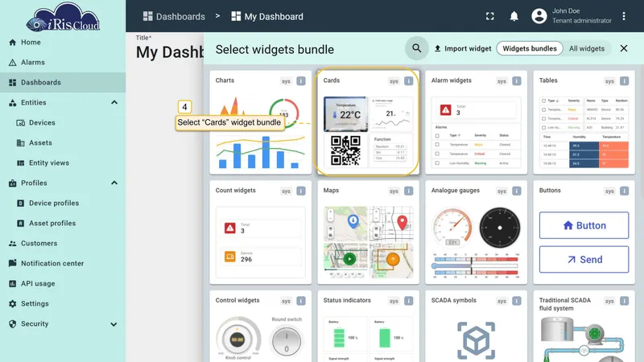644x362 pixels.
Task: Click the sys tag on Maps bundle
Action: [x=394, y=191]
